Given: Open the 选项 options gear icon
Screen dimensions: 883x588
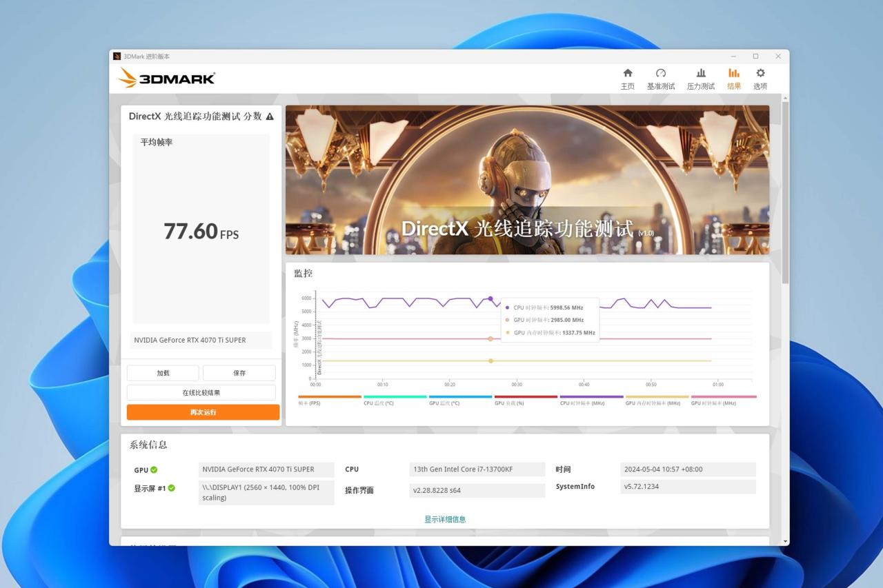Looking at the screenshot, I should pyautogui.click(x=760, y=73).
